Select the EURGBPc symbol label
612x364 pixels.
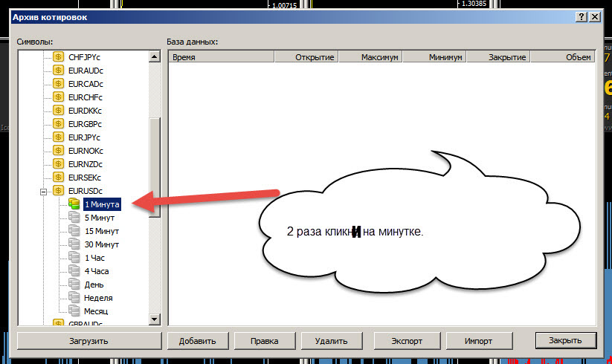pos(85,124)
